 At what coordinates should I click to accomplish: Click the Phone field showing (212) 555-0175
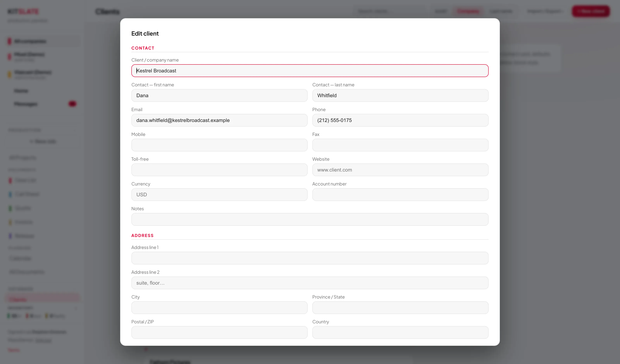click(x=400, y=120)
